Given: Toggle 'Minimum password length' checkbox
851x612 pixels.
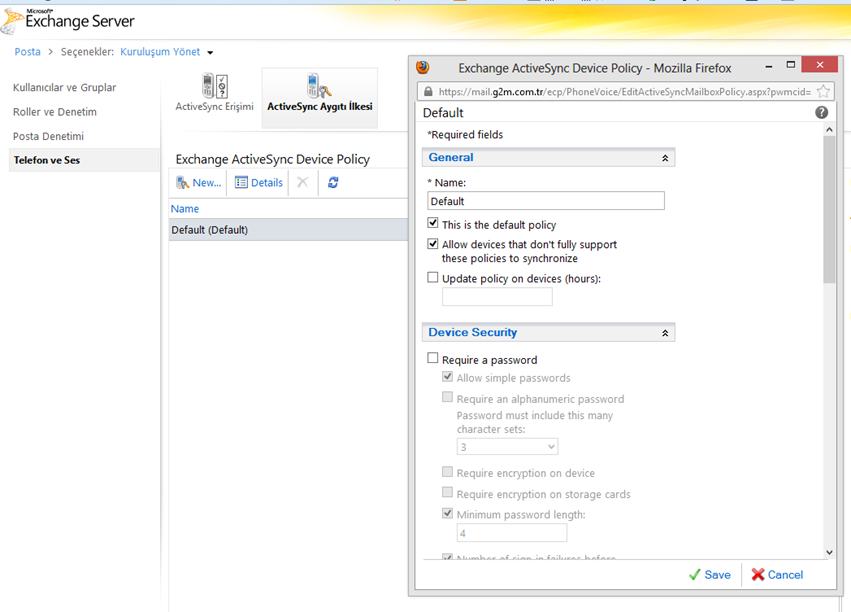Looking at the screenshot, I should click(x=447, y=513).
